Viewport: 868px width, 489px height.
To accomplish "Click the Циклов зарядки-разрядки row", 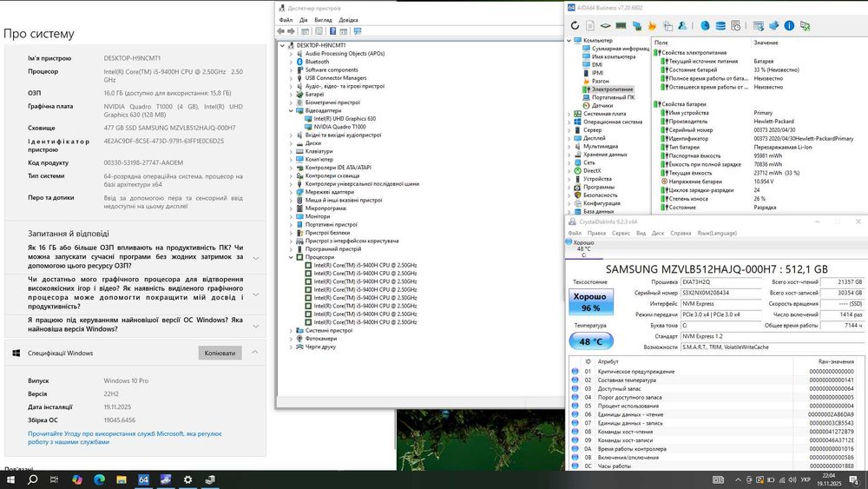I will click(x=757, y=190).
